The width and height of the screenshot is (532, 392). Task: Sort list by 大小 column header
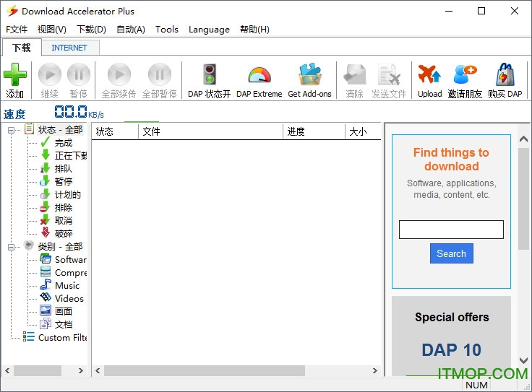363,131
